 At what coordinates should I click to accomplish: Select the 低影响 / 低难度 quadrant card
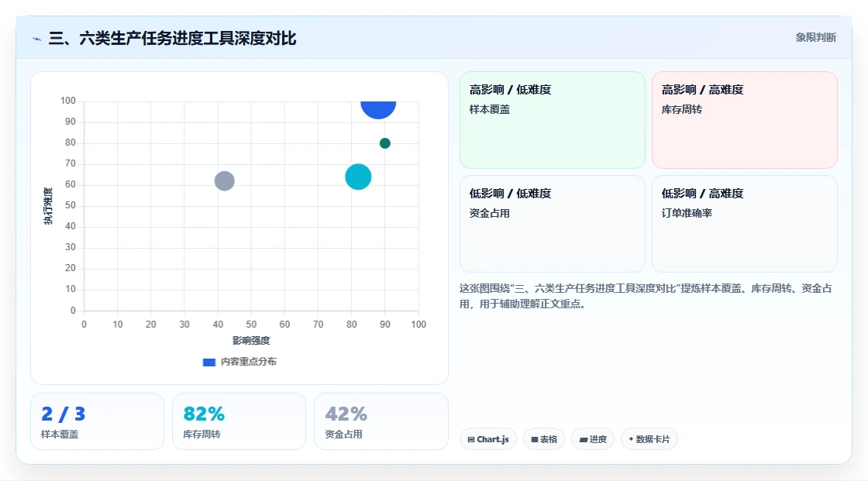553,224
